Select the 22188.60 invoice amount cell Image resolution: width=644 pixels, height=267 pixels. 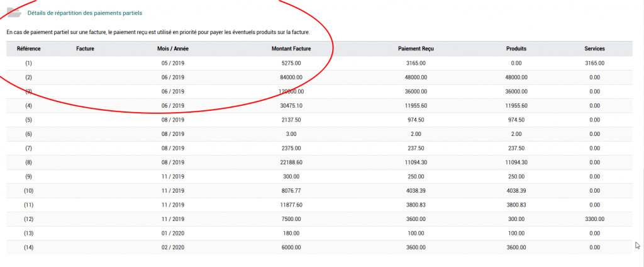coord(291,162)
